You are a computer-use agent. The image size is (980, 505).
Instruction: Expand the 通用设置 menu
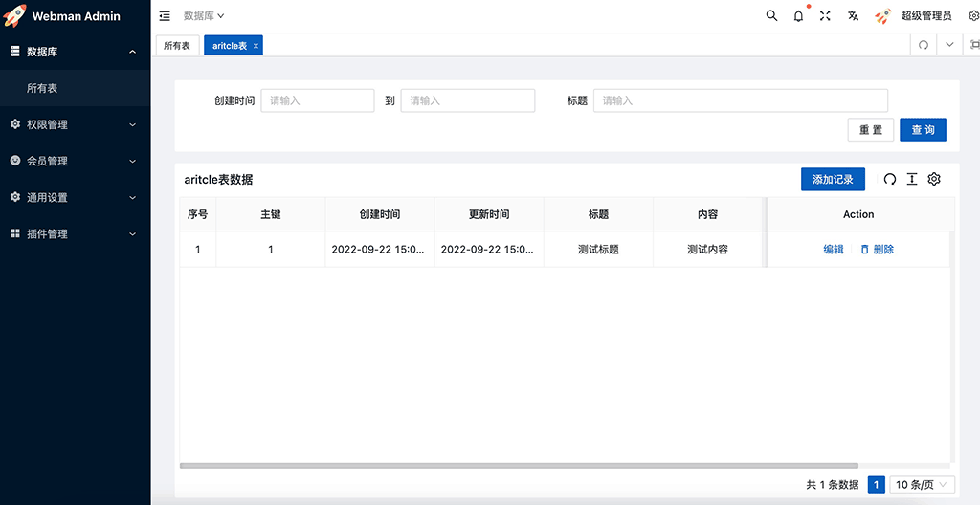pyautogui.click(x=132, y=197)
